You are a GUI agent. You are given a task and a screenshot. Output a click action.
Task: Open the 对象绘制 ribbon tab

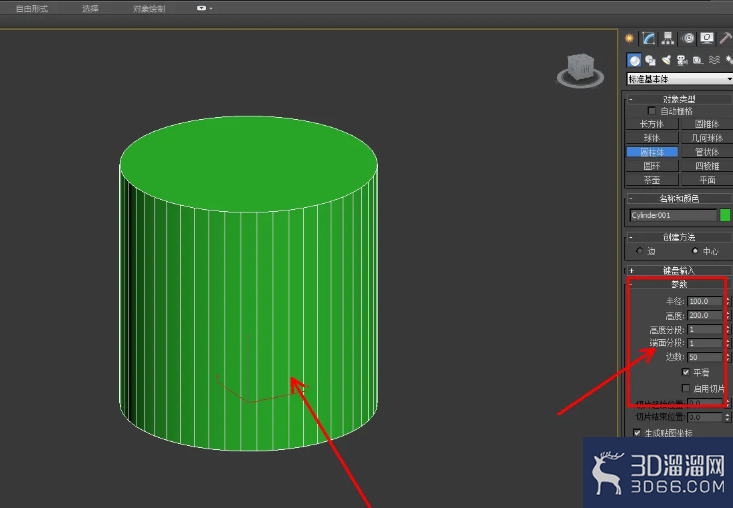[x=149, y=8]
